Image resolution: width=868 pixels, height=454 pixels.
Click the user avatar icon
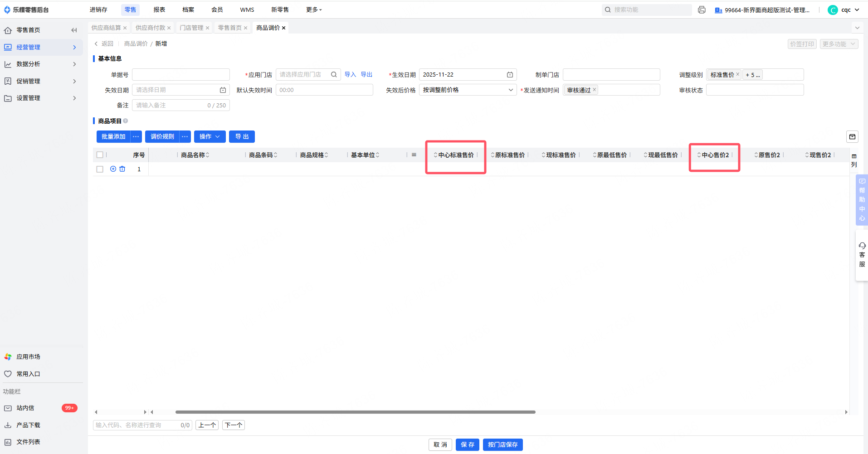833,10
